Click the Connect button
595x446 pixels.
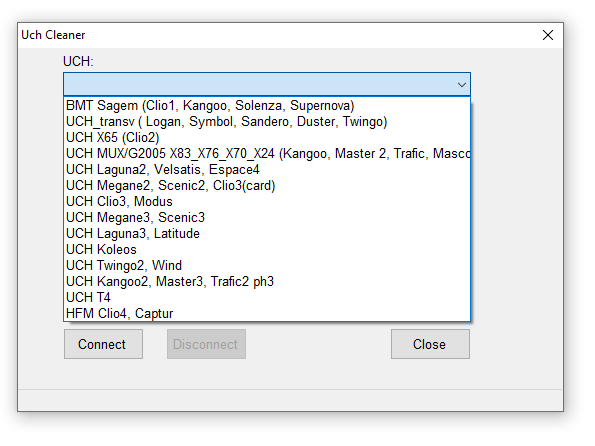click(x=103, y=344)
